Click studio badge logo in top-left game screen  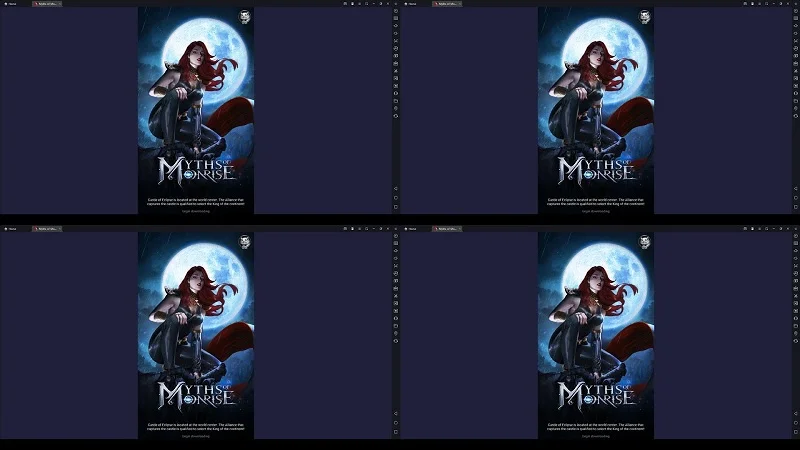[x=245, y=17]
